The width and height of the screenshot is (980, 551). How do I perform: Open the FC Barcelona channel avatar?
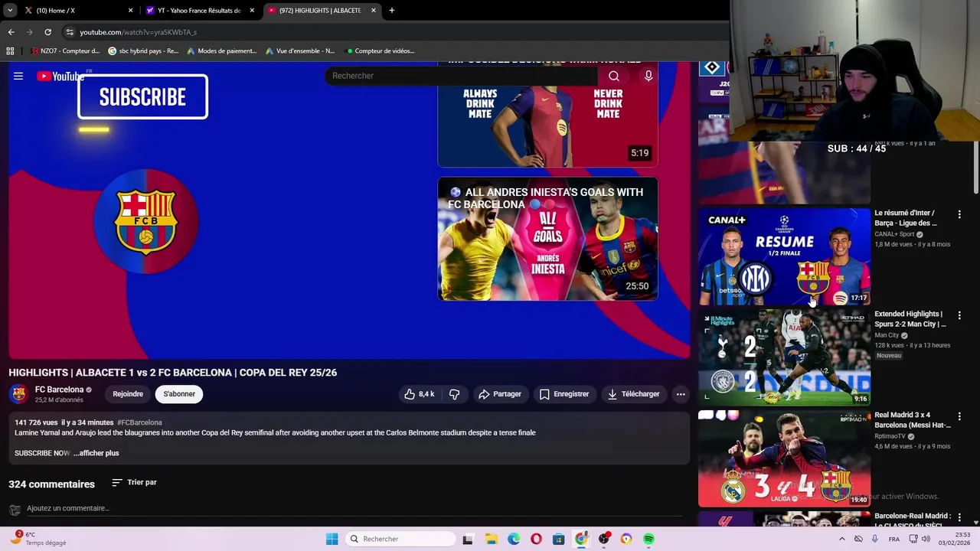pyautogui.click(x=18, y=394)
